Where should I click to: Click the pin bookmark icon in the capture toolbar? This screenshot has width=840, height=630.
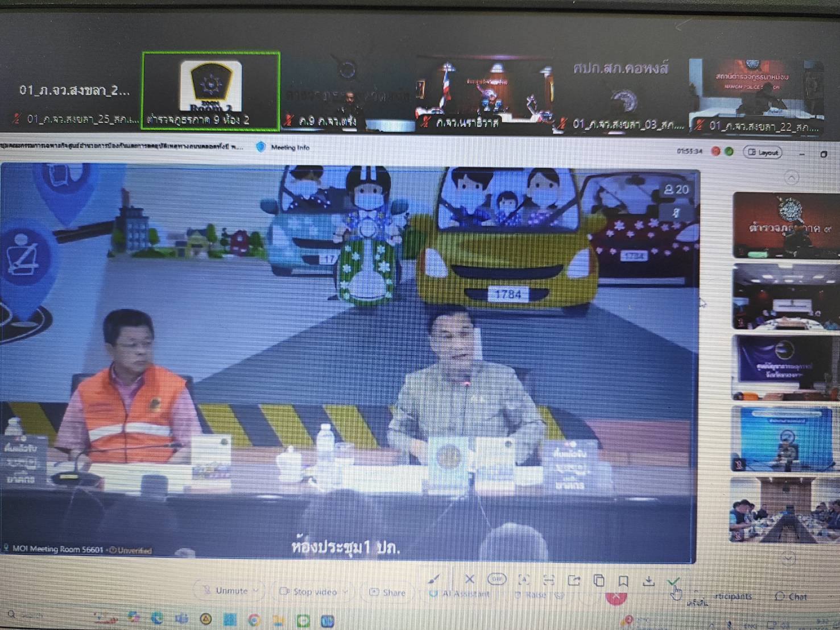(623, 581)
